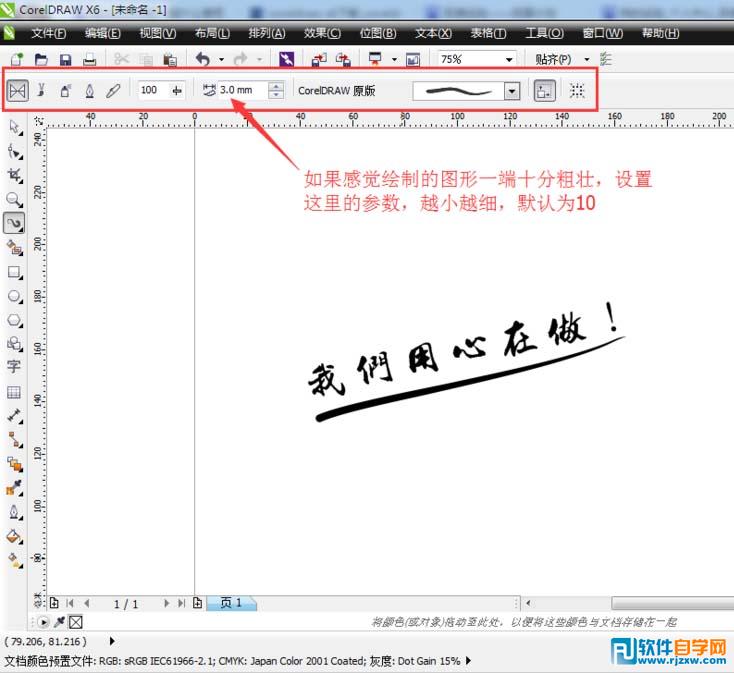
Task: Expand the application launcher dropdown arrow
Action: coord(394,59)
